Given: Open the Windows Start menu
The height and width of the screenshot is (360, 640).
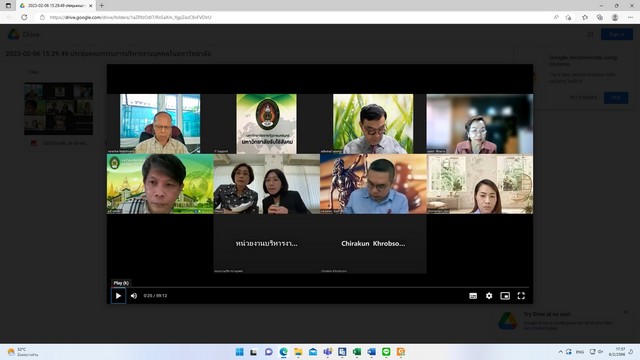Looking at the screenshot, I should pos(240,352).
